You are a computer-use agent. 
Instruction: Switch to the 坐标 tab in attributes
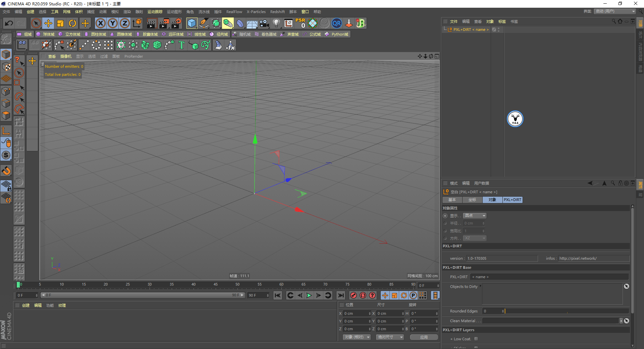pos(472,200)
